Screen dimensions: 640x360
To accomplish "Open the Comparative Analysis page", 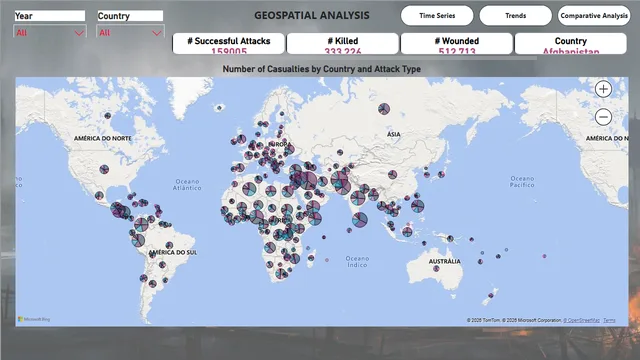I will pos(594,16).
